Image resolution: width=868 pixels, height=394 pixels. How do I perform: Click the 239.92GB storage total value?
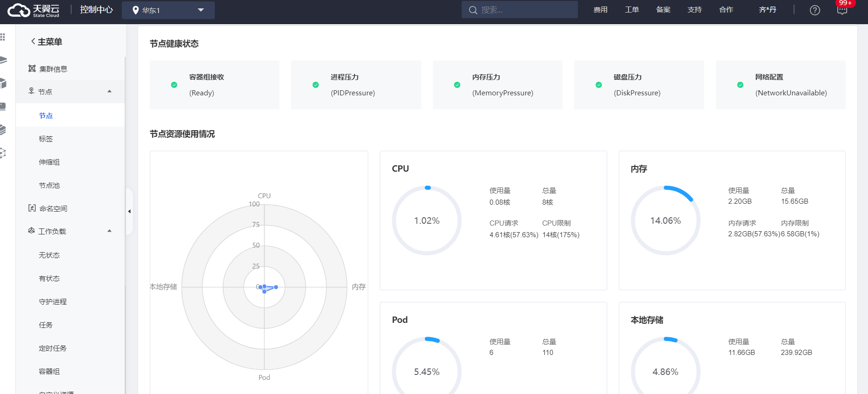796,353
